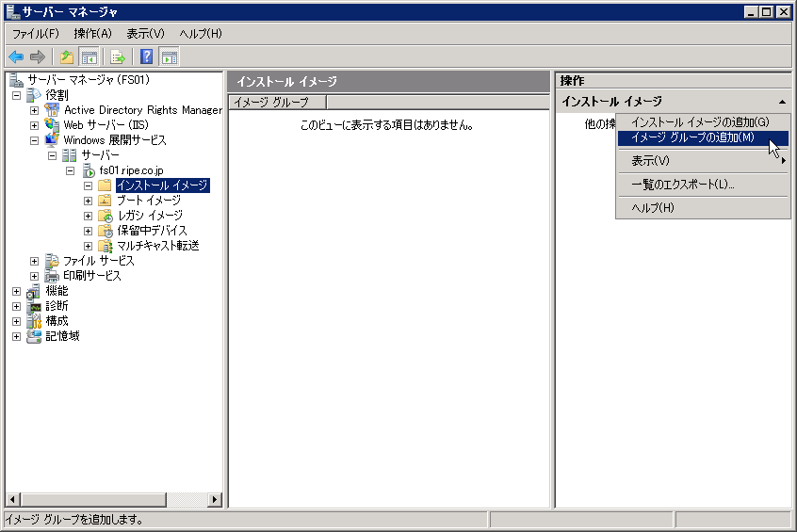The image size is (797, 532).
Task: Choose ヘルプ(H) in the context menu
Action: (703, 207)
